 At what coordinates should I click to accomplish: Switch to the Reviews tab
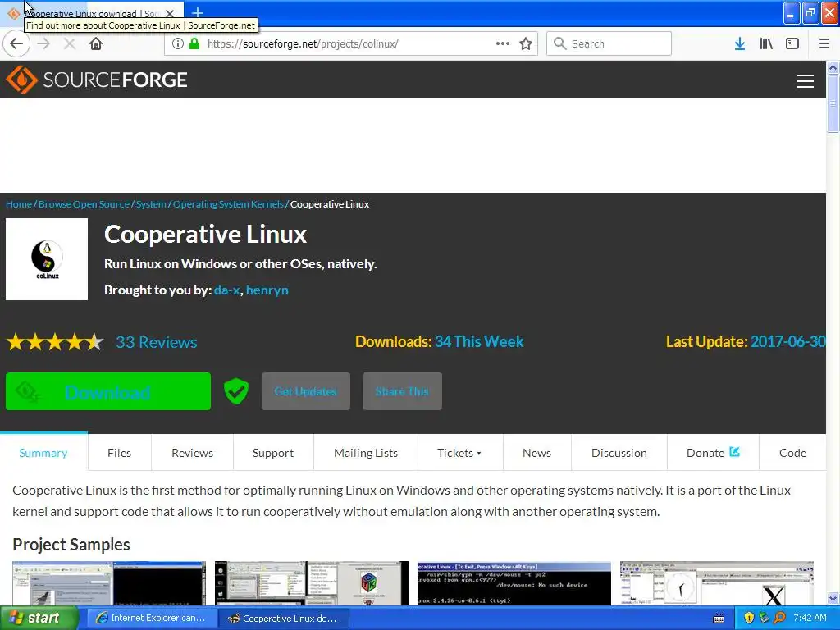[192, 453]
